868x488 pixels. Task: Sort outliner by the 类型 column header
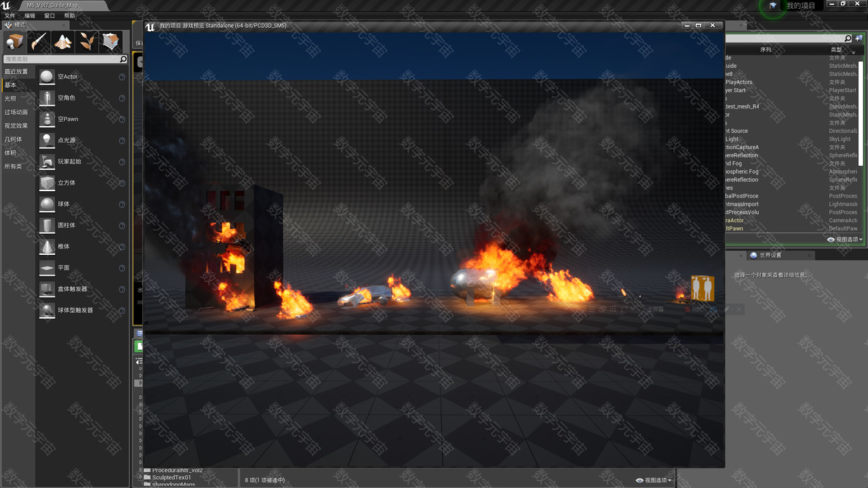(x=837, y=49)
